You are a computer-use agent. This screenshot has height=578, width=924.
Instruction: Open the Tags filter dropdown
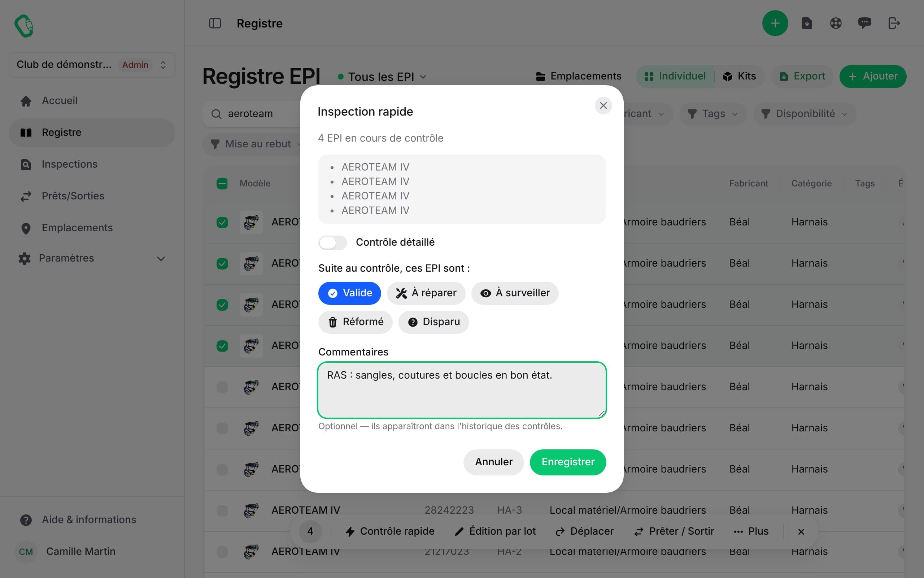(x=712, y=114)
